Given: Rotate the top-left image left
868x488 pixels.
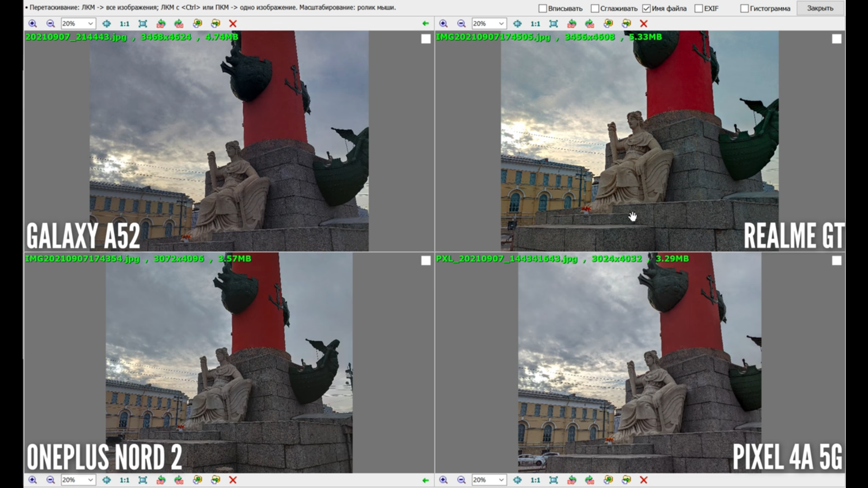Looking at the screenshot, I should 161,23.
